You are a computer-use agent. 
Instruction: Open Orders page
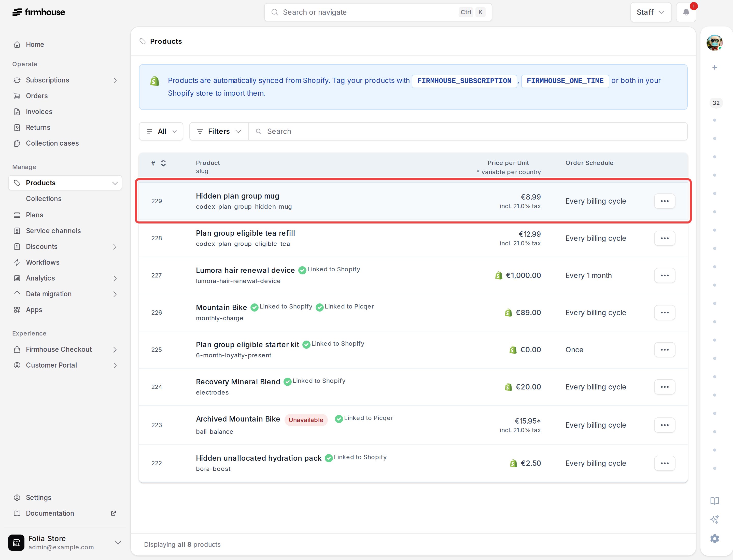37,96
